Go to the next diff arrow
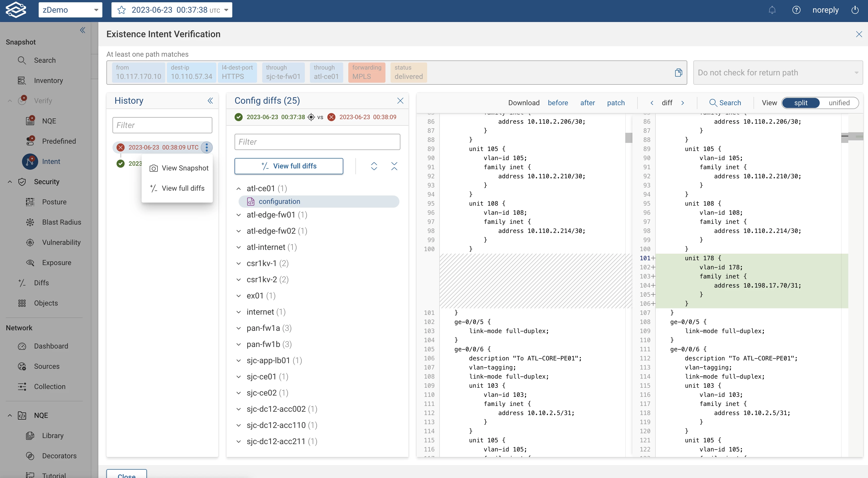 tap(683, 103)
